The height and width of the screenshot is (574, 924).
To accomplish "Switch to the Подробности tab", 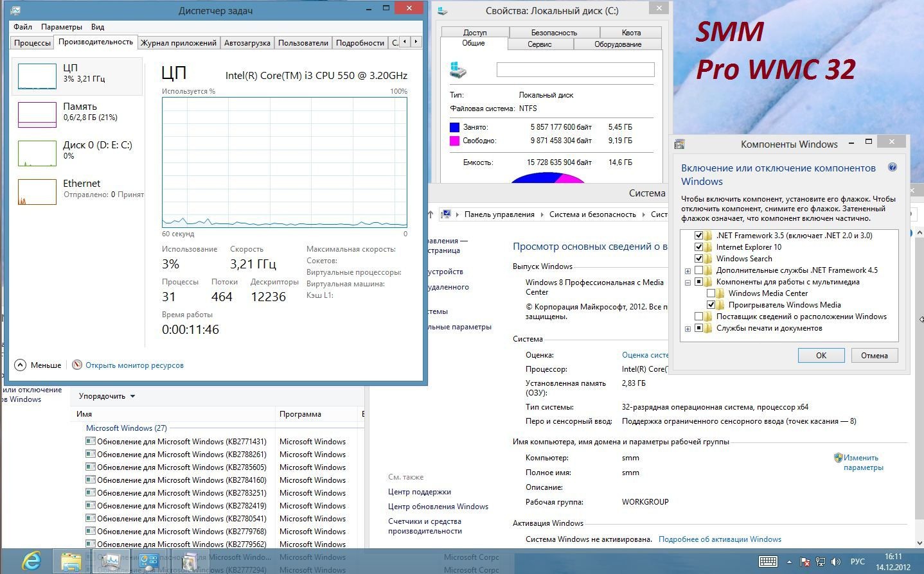I will [x=360, y=43].
